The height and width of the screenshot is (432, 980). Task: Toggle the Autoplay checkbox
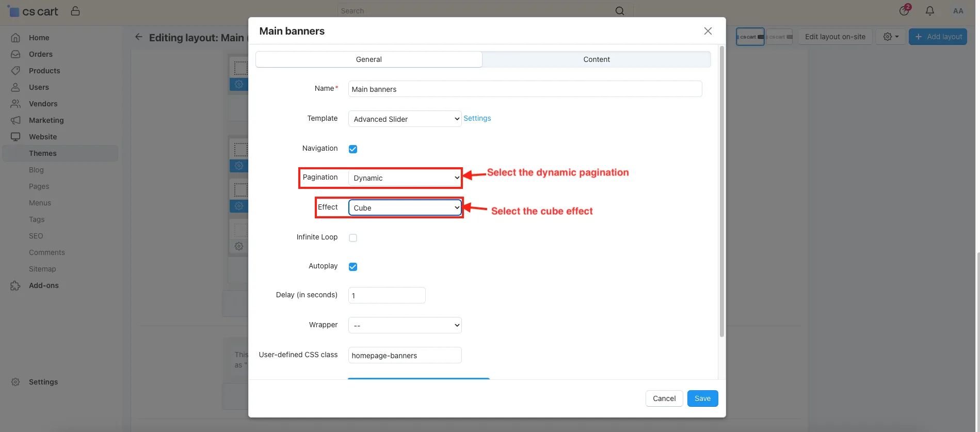353,267
